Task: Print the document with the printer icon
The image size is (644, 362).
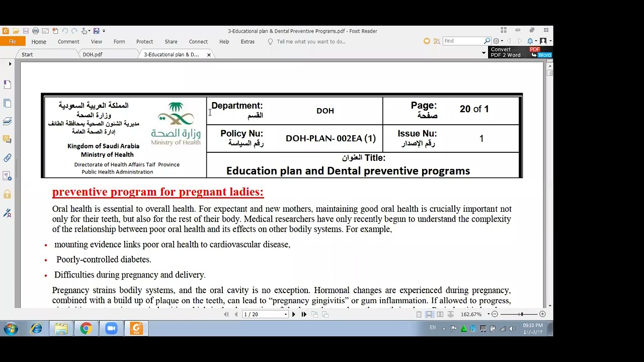Action: coord(35,31)
